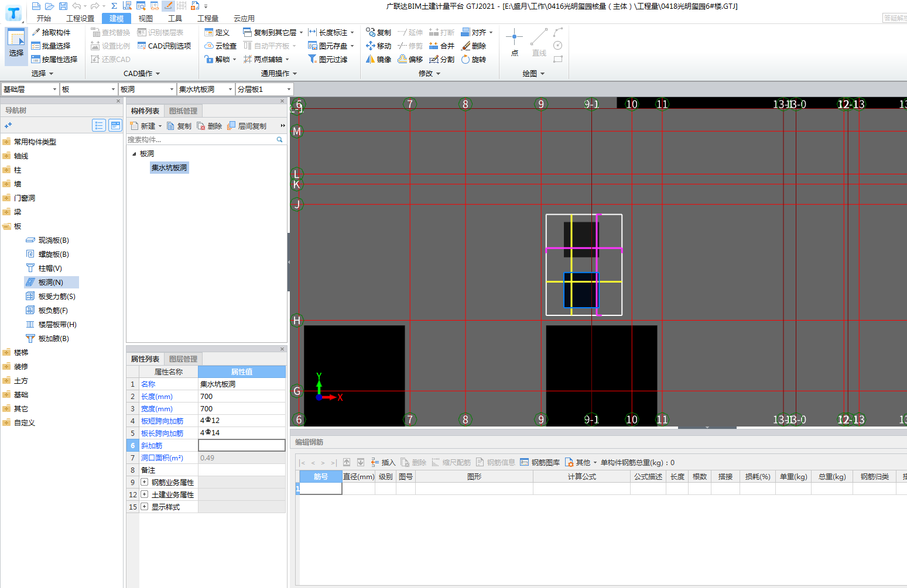
Task: Click the 镜像 mirror tool
Action: pos(379,59)
